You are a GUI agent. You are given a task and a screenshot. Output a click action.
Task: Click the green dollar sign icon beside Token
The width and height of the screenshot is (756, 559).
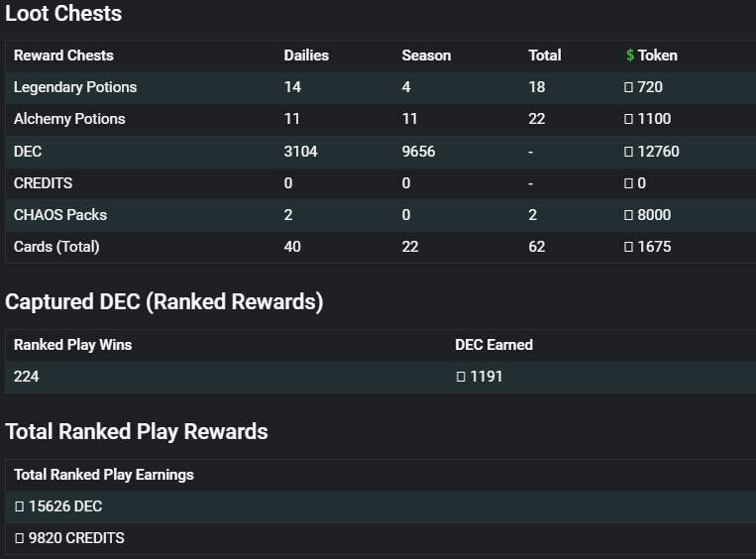pos(630,56)
